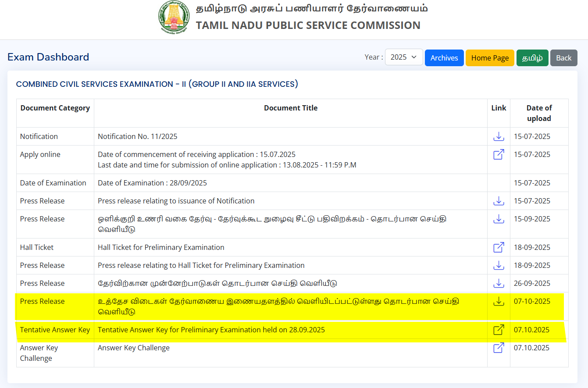
Task: Download the press release uploaded on 15-09-2025
Action: click(499, 219)
